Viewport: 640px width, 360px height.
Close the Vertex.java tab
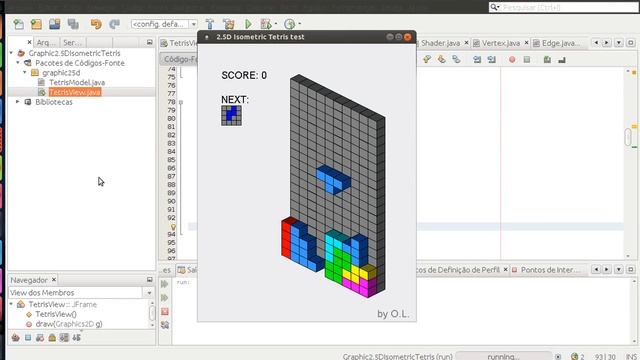pyautogui.click(x=527, y=42)
